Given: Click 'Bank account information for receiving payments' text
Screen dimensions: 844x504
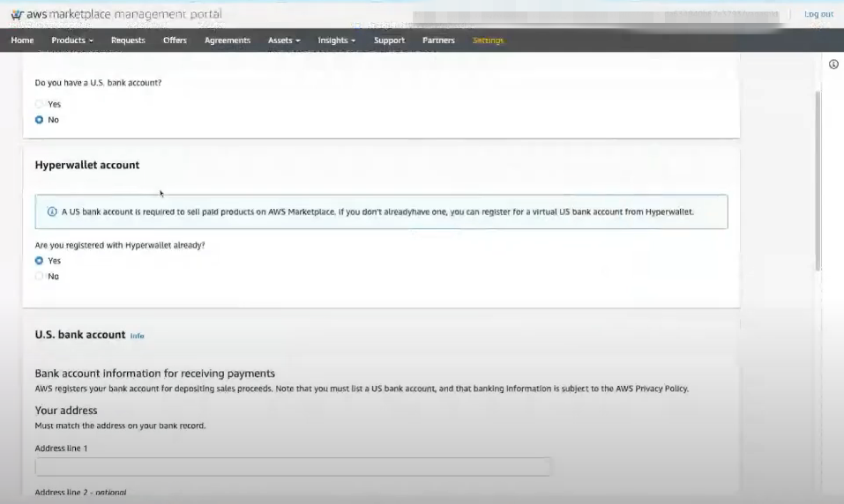Looking at the screenshot, I should click(x=155, y=374).
